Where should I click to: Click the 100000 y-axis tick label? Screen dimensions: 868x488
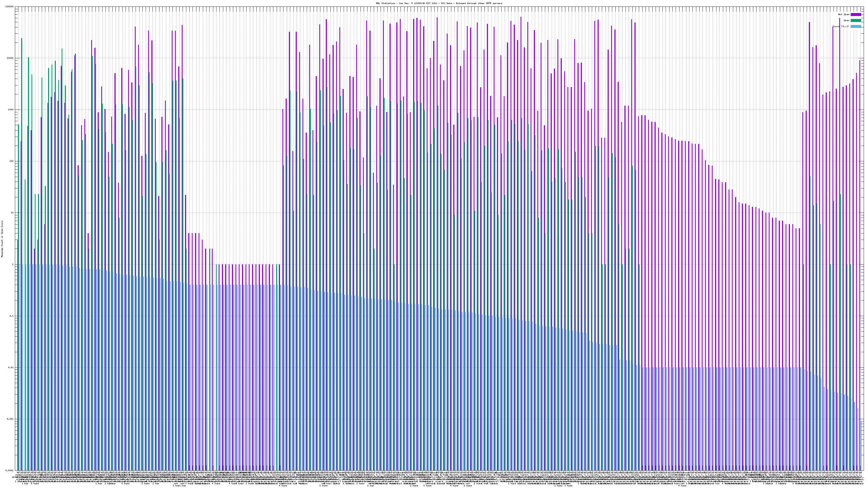[10, 7]
